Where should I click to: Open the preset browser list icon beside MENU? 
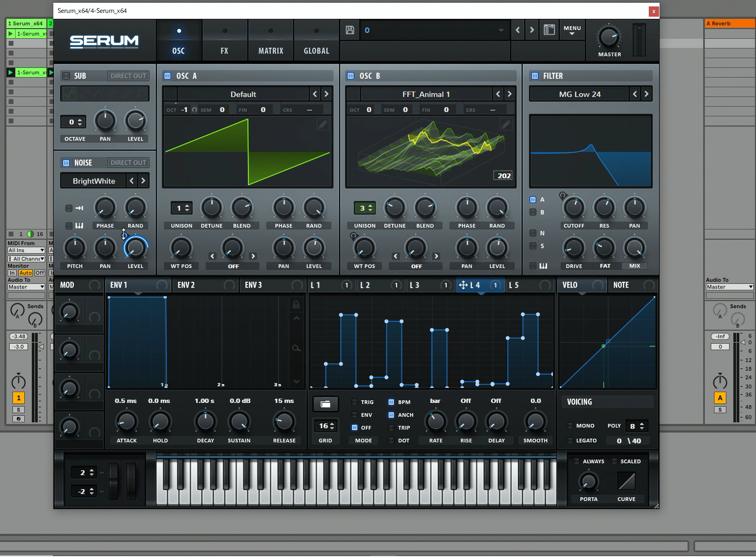click(549, 30)
